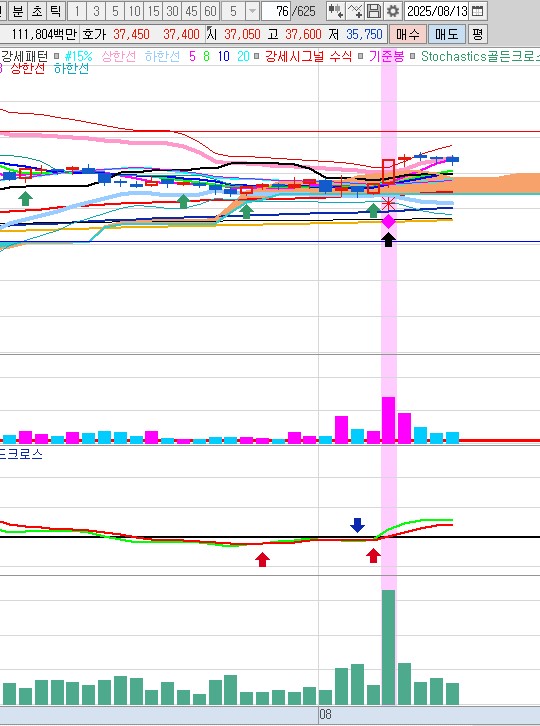Screen dimensions: 540x726
Task: Click the bid quote price 37,400
Action: pyautogui.click(x=181, y=34)
